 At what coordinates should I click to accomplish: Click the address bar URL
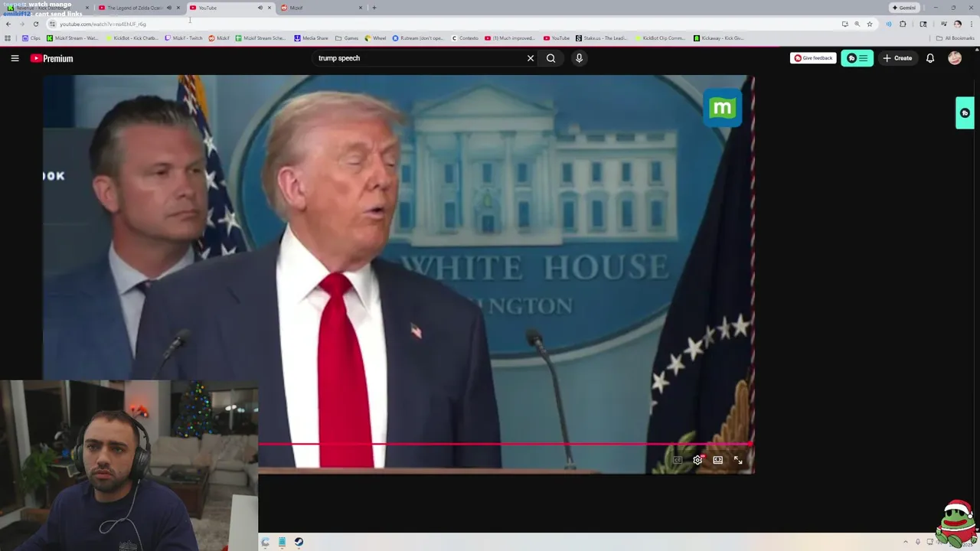coord(103,24)
